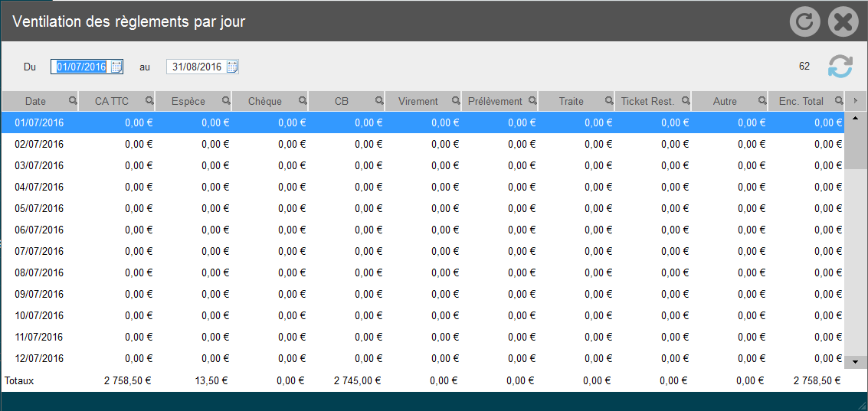Click the search icon in Prélèvement header
This screenshot has width=868, height=411.
pyautogui.click(x=532, y=101)
